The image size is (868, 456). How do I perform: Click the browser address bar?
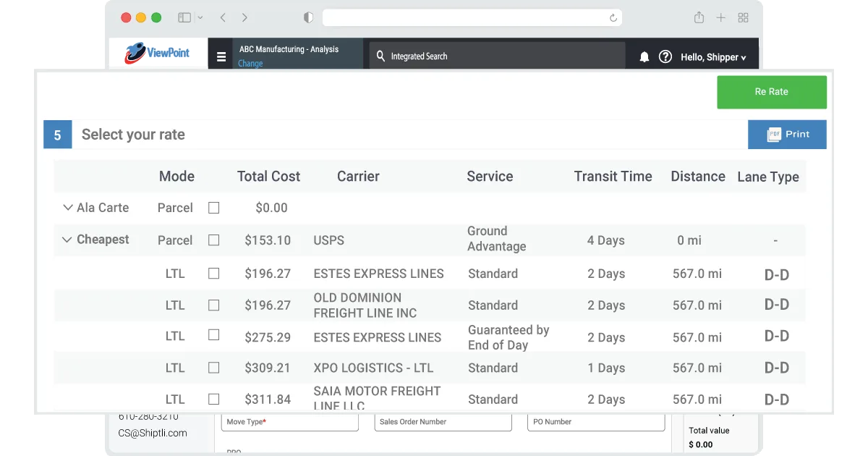pos(472,17)
